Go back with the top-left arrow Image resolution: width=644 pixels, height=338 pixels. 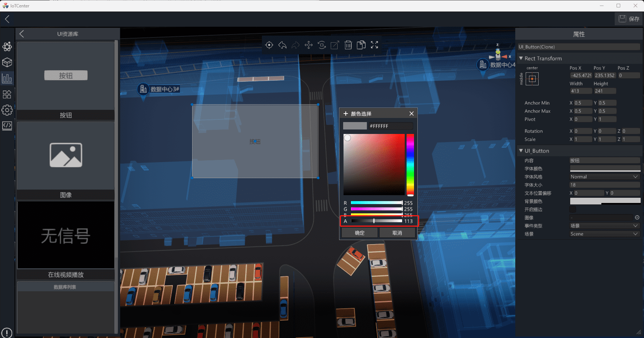(7, 19)
